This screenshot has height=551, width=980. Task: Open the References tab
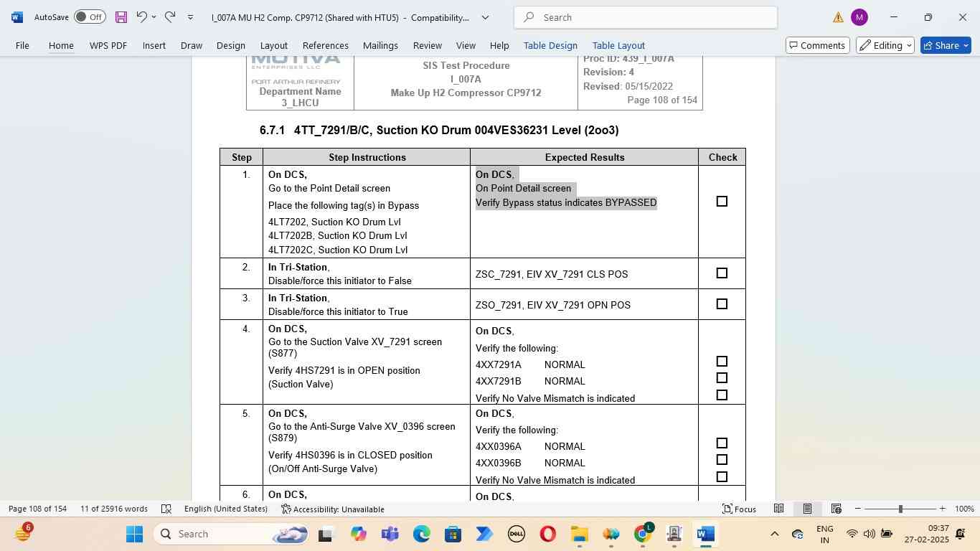[x=325, y=45]
